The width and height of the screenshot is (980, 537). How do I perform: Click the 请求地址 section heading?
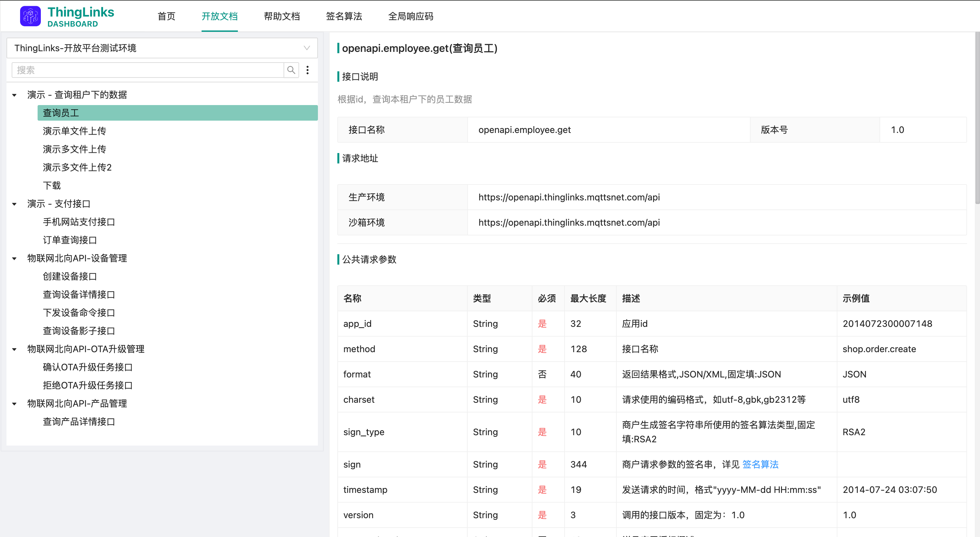(x=360, y=158)
